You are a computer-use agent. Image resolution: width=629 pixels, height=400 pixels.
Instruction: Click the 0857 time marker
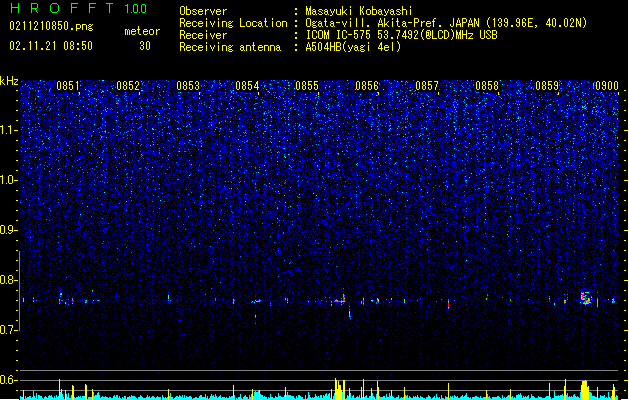[427, 85]
